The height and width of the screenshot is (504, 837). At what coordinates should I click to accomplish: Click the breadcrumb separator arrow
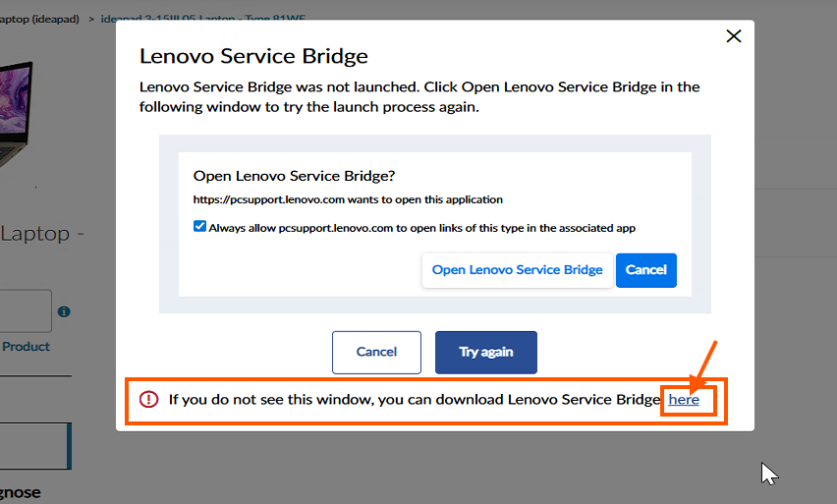(x=91, y=20)
